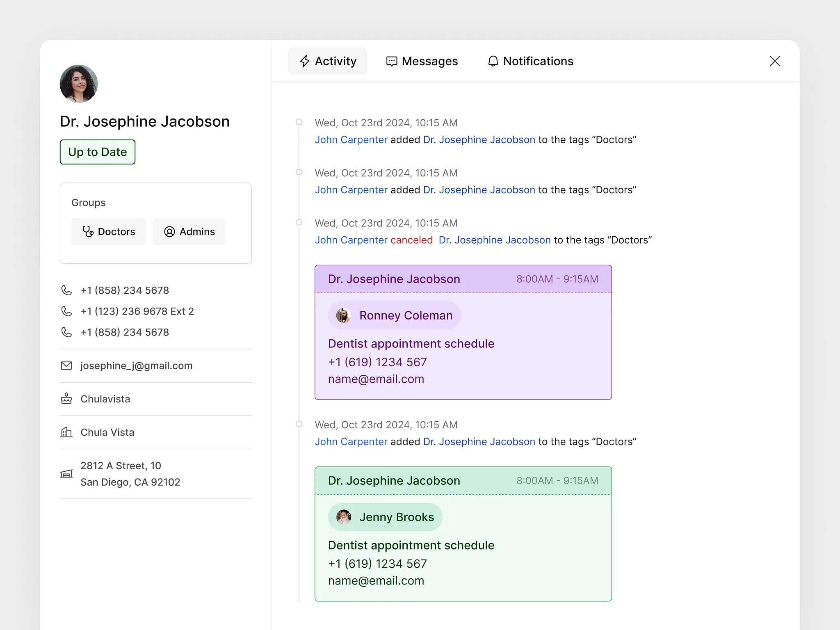Image resolution: width=840 pixels, height=630 pixels.
Task: Click the envelope icon beside email address
Action: [x=66, y=365]
